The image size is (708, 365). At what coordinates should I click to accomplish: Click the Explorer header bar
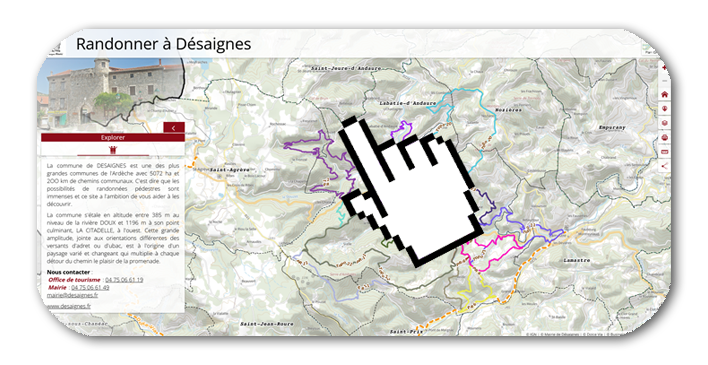click(113, 137)
